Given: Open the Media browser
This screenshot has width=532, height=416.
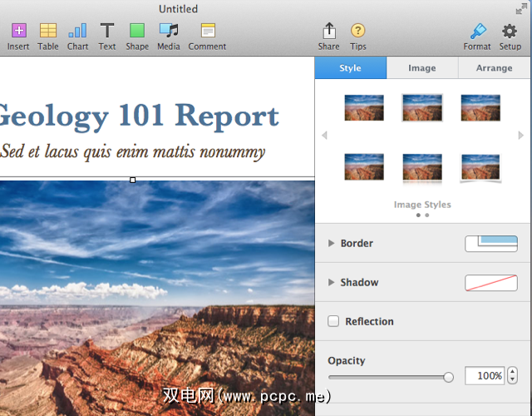Looking at the screenshot, I should [x=169, y=32].
